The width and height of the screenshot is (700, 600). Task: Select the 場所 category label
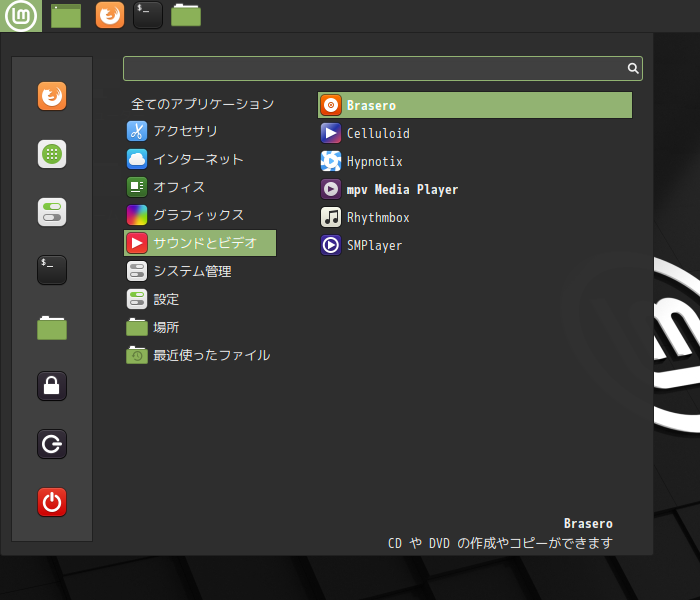point(166,327)
